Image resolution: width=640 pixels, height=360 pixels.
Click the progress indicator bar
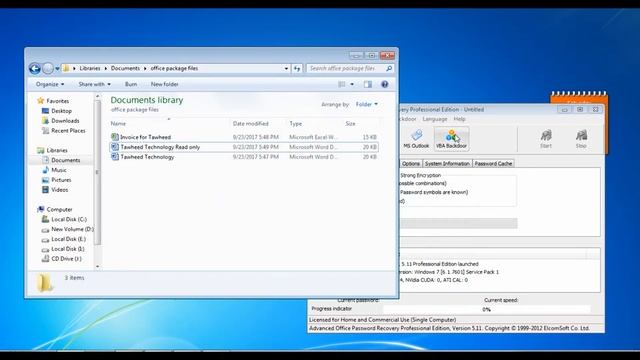click(x=486, y=309)
